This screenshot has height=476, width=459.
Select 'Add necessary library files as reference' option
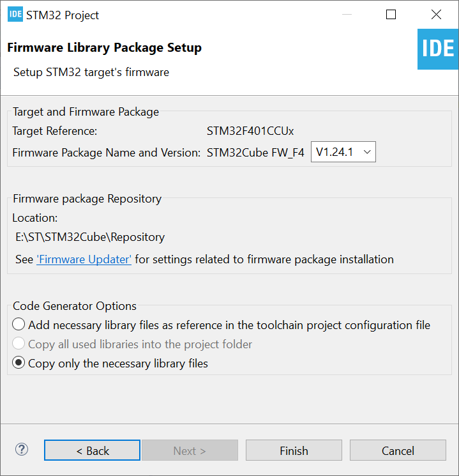pyautogui.click(x=19, y=325)
